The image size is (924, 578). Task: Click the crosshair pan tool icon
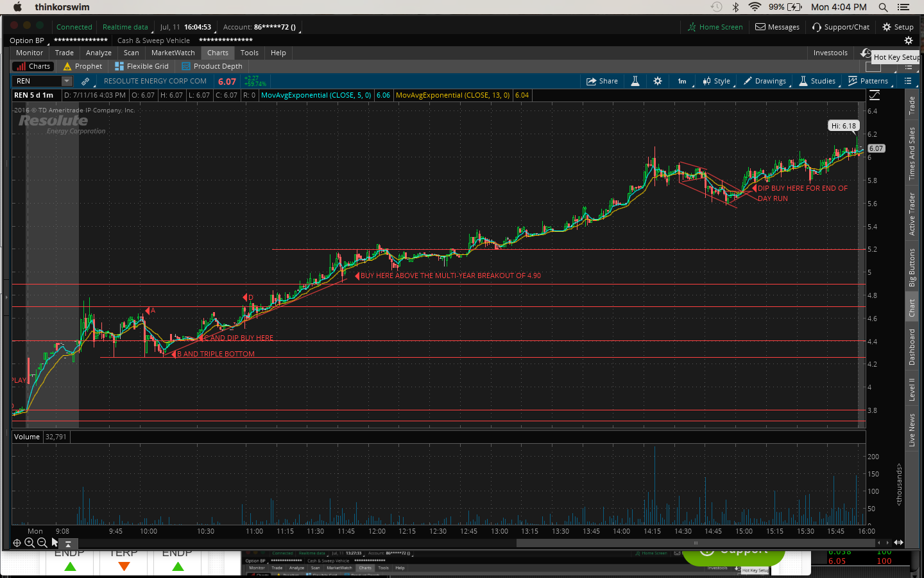click(17, 543)
